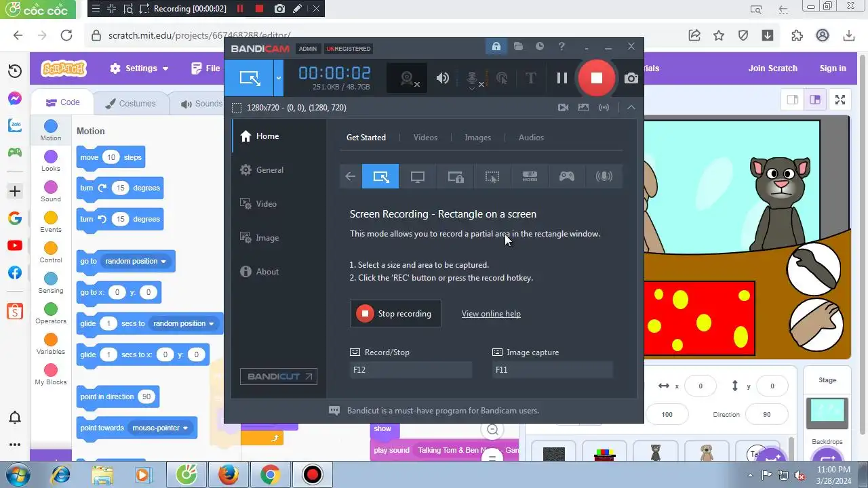This screenshot has width=868, height=488.
Task: Open Scratch File menu
Action: point(206,68)
